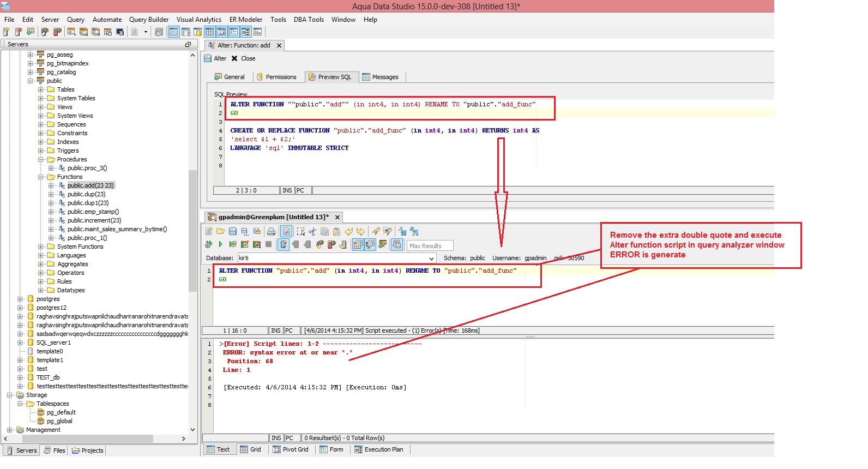Image resolution: width=868 pixels, height=469 pixels.
Task: Expand the Tables folder node
Action: click(x=41, y=89)
